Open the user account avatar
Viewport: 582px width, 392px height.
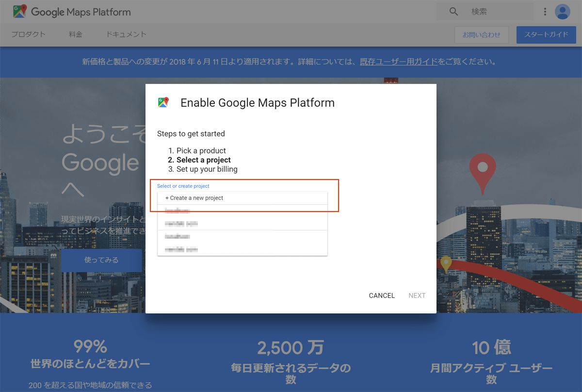(563, 12)
